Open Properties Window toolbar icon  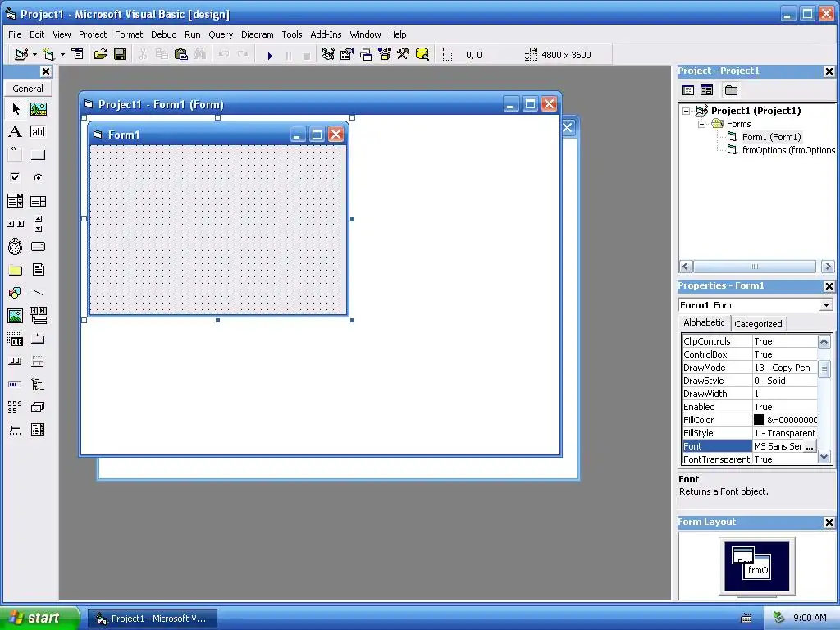pos(347,55)
